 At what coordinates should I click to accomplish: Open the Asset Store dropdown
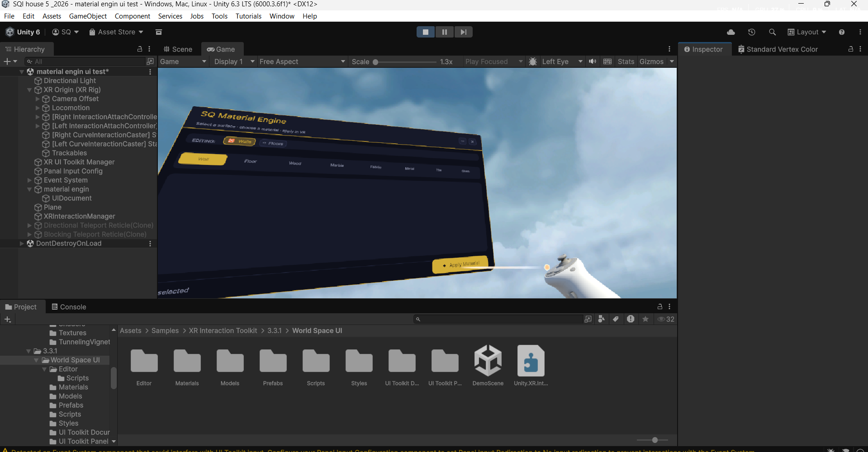(x=116, y=32)
